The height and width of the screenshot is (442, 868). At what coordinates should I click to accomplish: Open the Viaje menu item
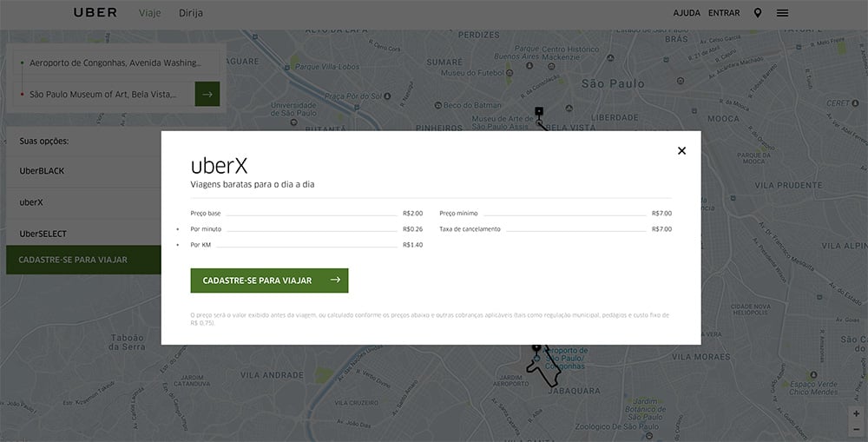coord(149,13)
